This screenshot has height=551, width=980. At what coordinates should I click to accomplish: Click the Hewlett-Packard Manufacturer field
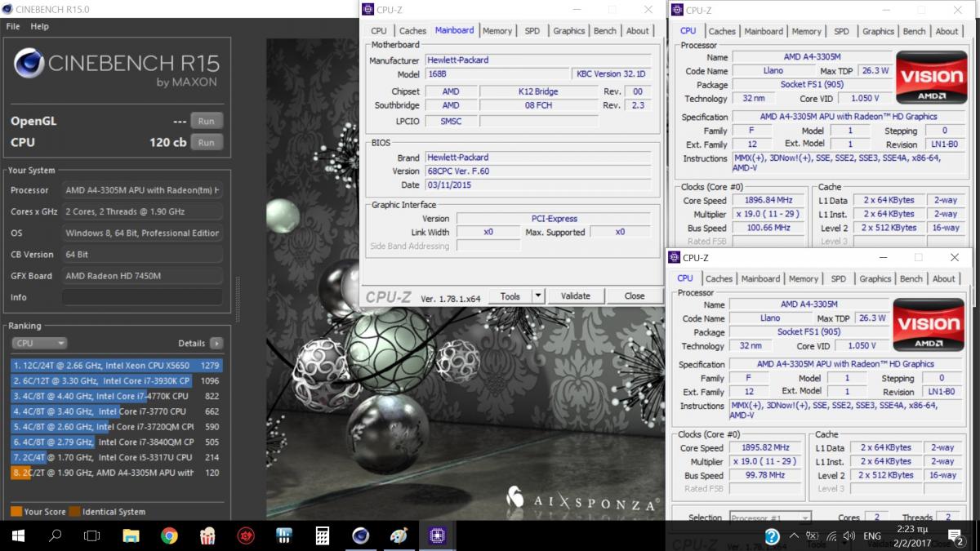(x=537, y=60)
